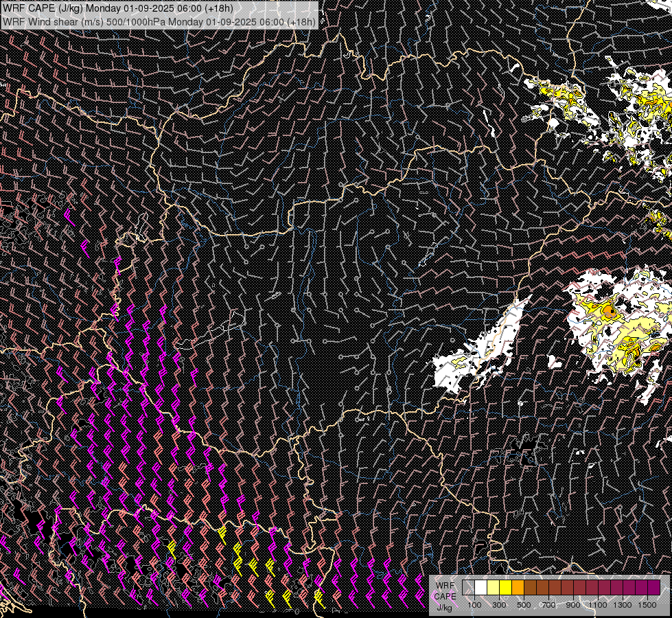Image resolution: width=672 pixels, height=618 pixels.
Task: Click the legend value 1500
Action: [x=647, y=605]
